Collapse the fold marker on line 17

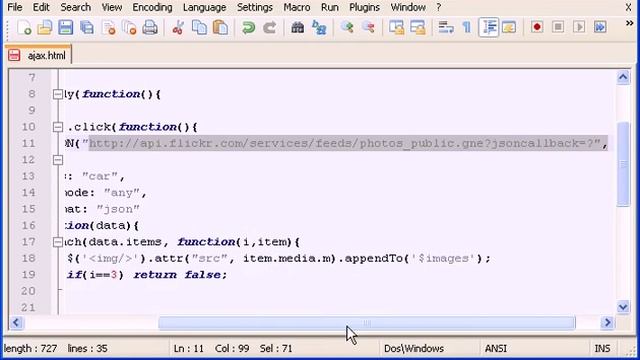click(x=58, y=242)
